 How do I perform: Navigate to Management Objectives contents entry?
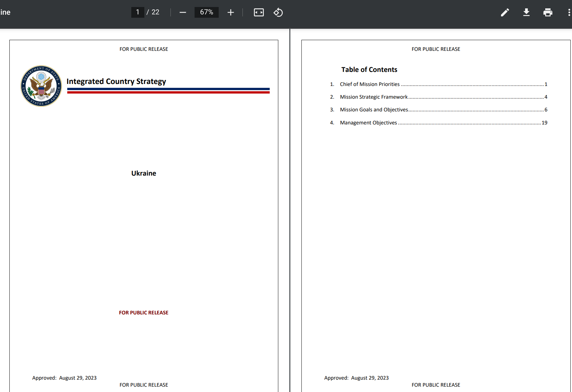click(x=368, y=123)
